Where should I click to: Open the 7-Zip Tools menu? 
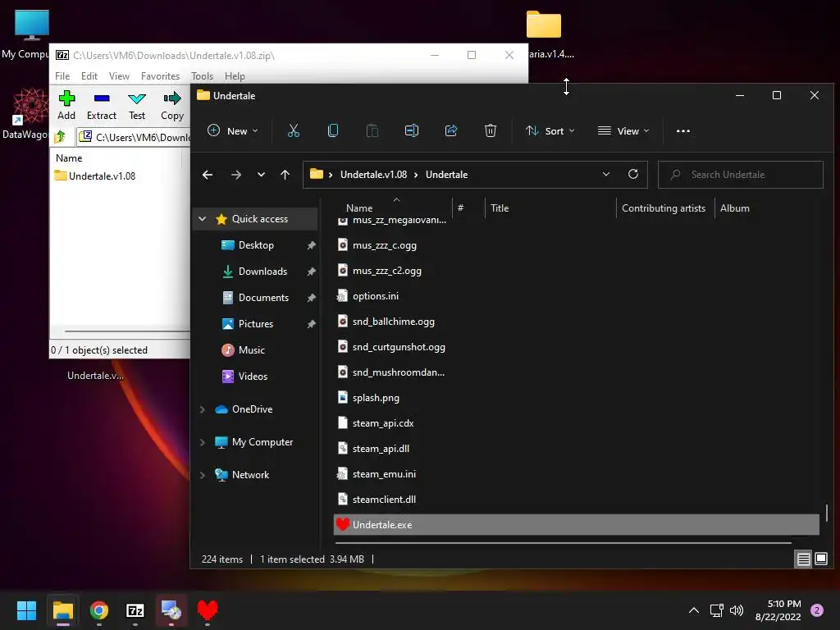202,76
